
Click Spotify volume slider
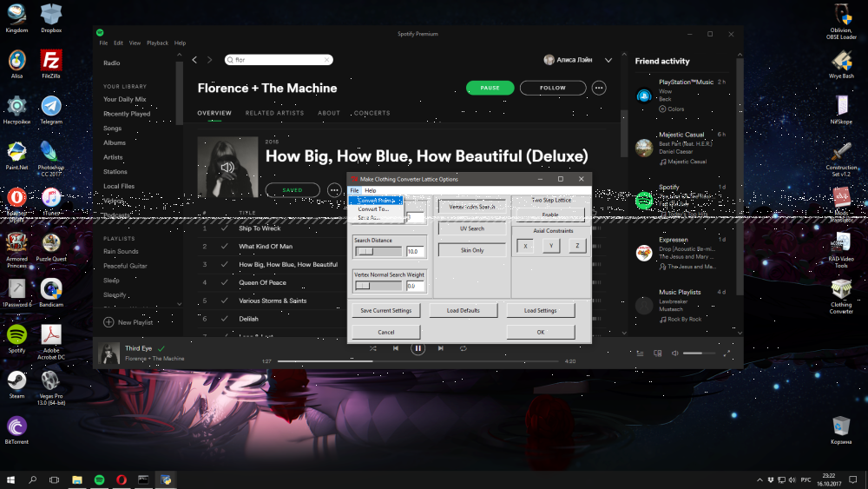(x=699, y=354)
